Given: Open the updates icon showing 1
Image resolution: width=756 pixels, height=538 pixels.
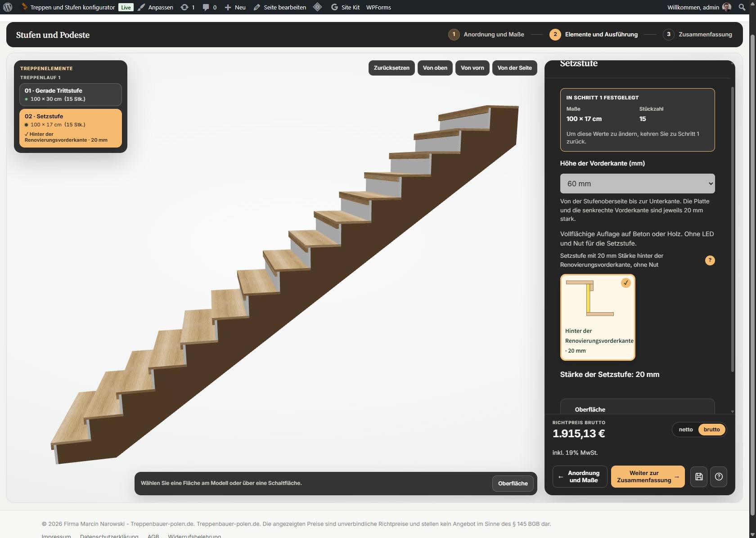Looking at the screenshot, I should 184,7.
